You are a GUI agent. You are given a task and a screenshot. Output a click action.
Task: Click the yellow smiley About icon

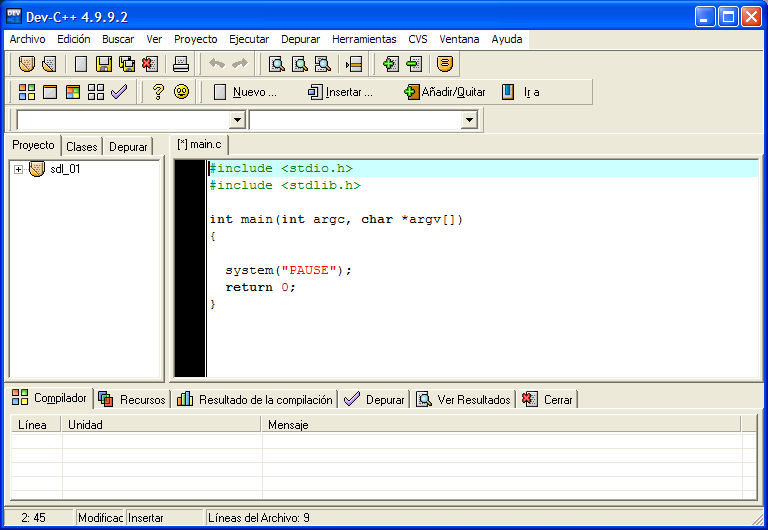pos(181,92)
